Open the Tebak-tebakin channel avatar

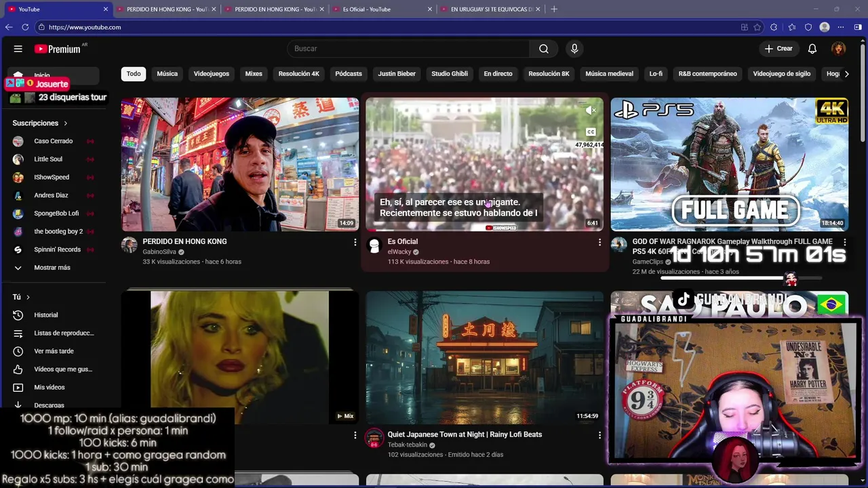[x=374, y=438]
